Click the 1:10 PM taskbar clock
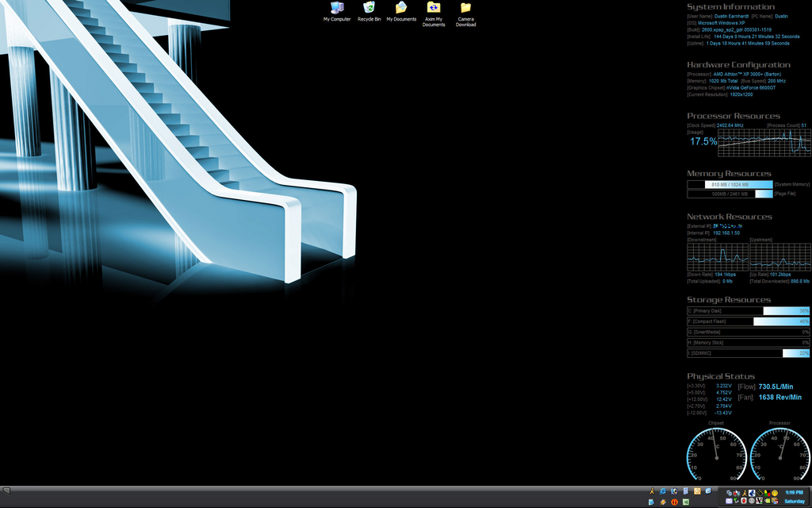 795,492
